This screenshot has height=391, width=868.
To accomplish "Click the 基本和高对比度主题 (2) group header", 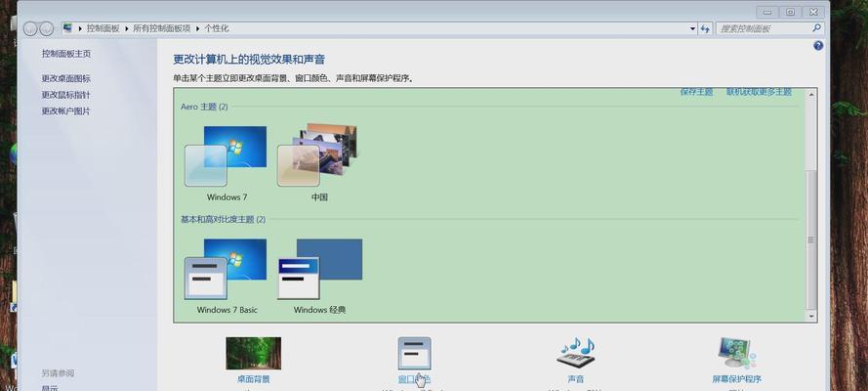I will (x=223, y=219).
